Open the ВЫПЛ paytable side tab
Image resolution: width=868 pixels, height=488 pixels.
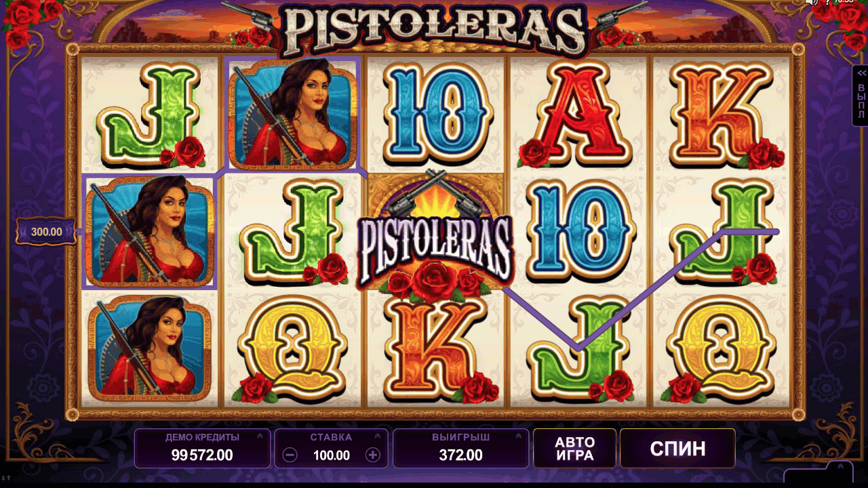point(861,96)
